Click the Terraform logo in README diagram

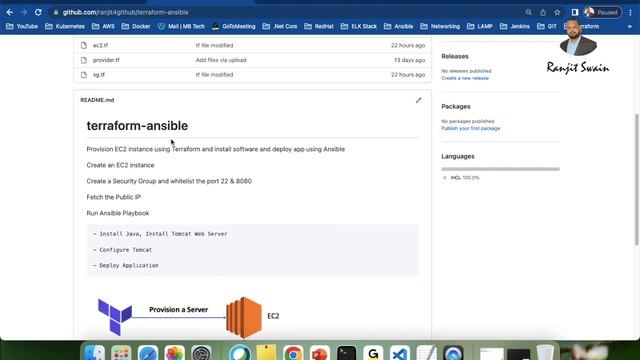[115, 317]
